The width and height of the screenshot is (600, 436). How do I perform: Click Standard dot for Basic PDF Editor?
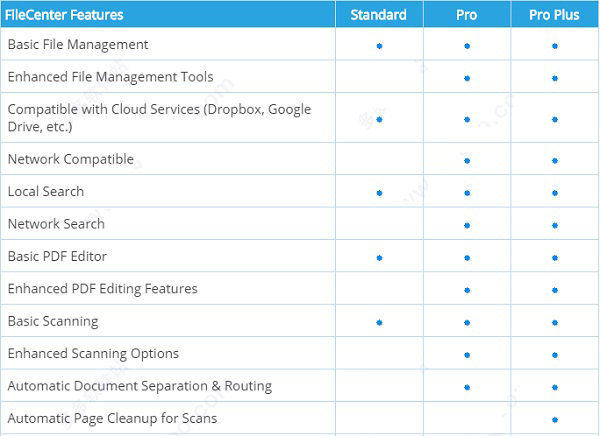(379, 258)
